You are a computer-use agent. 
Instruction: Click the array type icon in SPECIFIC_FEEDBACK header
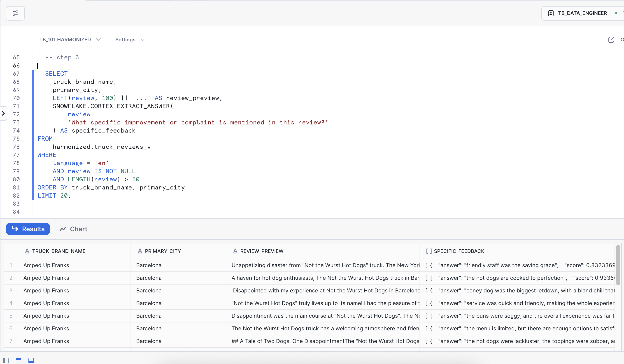click(429, 251)
